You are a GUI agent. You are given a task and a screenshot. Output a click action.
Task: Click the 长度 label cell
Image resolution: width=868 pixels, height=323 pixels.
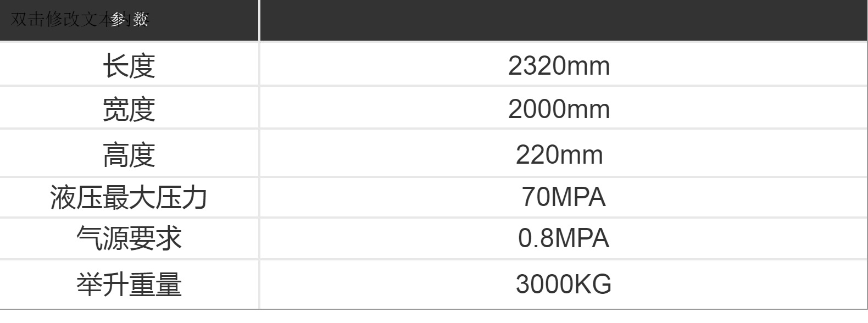coord(129,66)
